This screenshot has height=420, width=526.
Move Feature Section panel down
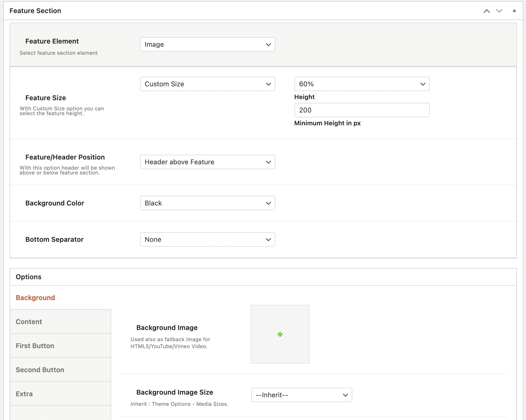tap(499, 11)
